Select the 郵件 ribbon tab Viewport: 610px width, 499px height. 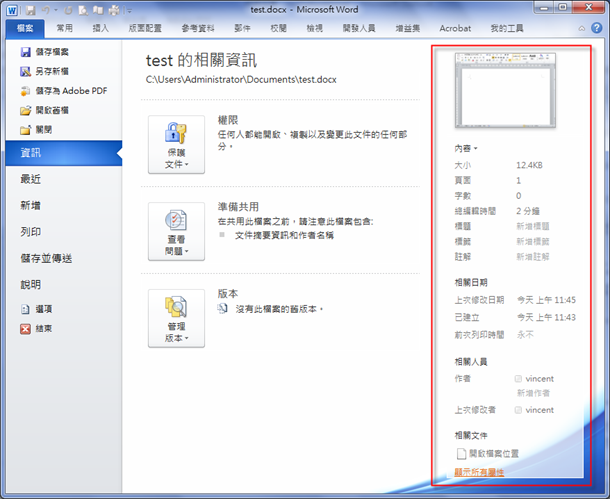(242, 28)
